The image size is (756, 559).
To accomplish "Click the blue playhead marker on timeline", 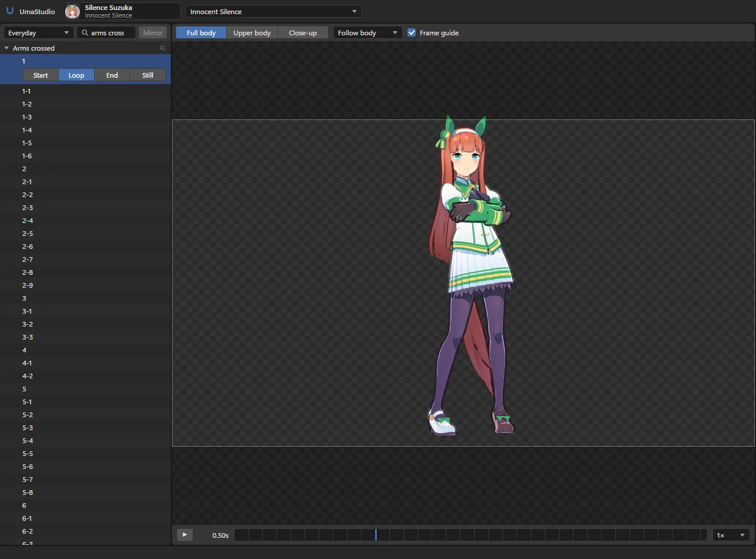I will click(x=376, y=535).
